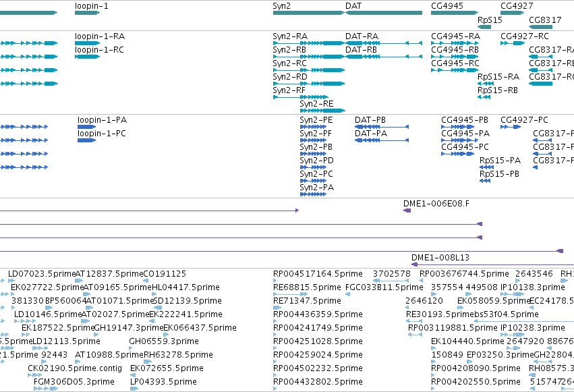Open the loopin-1-RC transcript

[x=87, y=57]
